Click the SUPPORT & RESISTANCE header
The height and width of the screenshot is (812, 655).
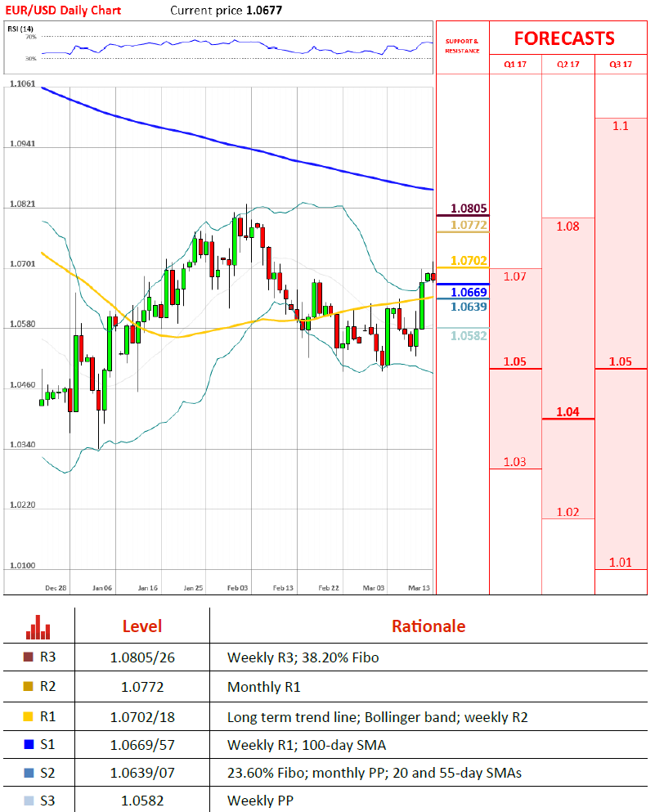pos(462,46)
